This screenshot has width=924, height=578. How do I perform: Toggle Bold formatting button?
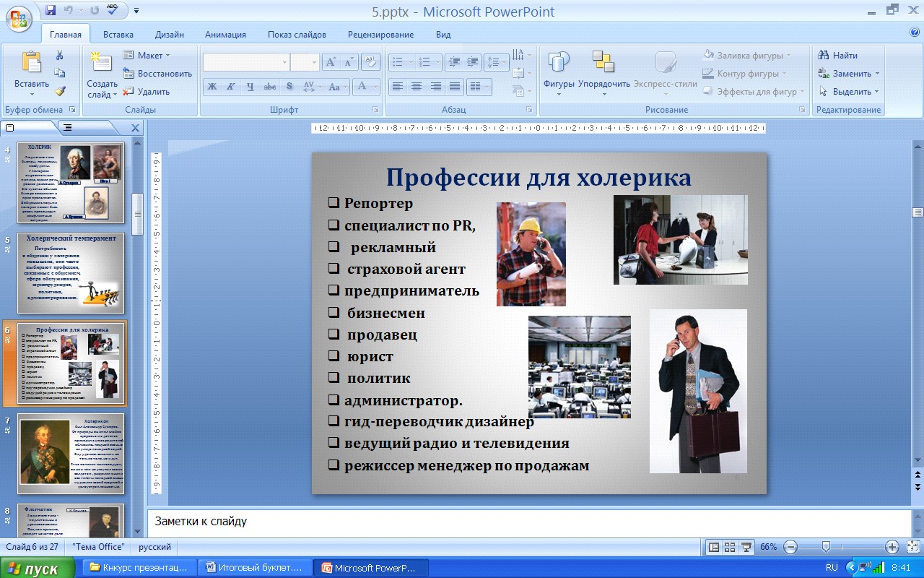point(212,87)
